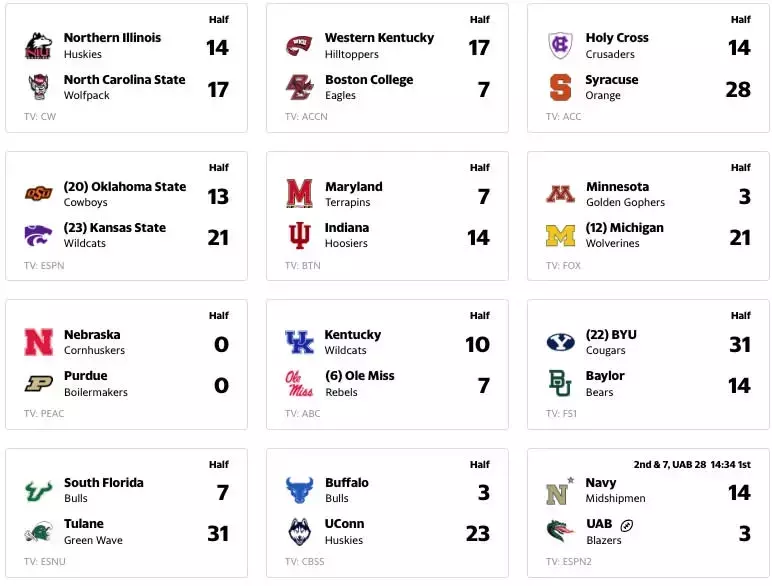Open the Nebraska vs Purdue scoreless game card

(127, 364)
